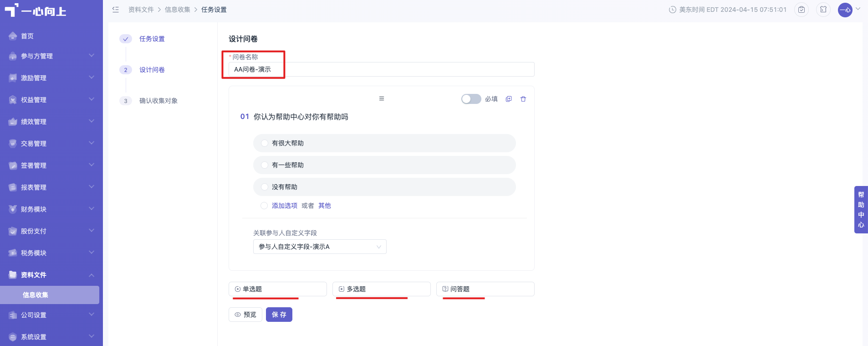
Task: Click the 问卷名称 input field
Action: click(382, 69)
